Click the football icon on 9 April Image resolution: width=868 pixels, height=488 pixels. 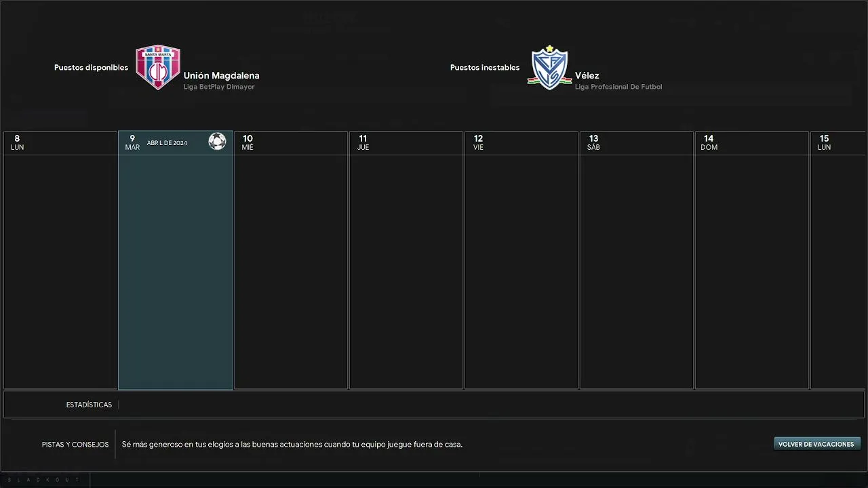tap(217, 141)
